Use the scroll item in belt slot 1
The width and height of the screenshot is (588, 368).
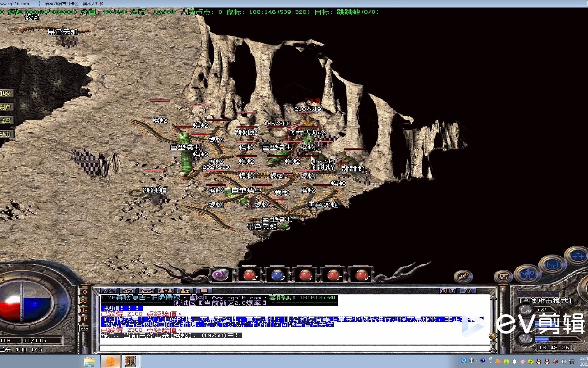[220, 275]
